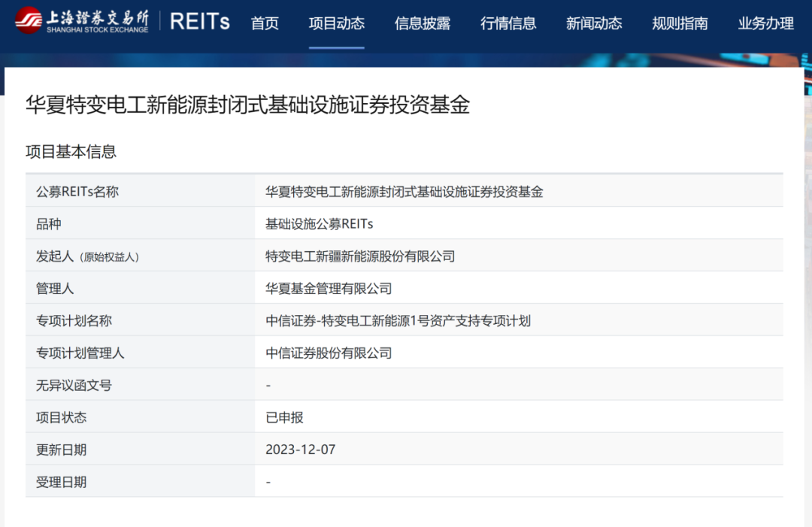This screenshot has height=527, width=812.
Task: Click 华夏基金管理有限公司 cell
Action: tap(329, 289)
